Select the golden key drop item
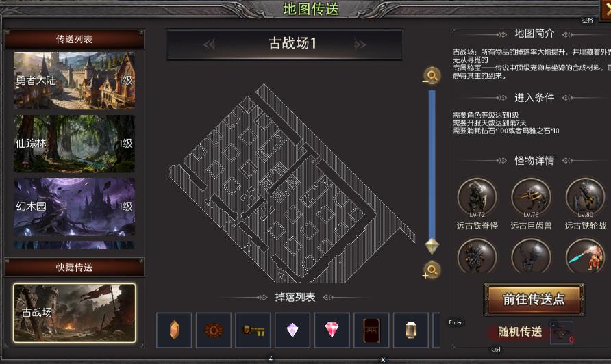 pos(253,330)
